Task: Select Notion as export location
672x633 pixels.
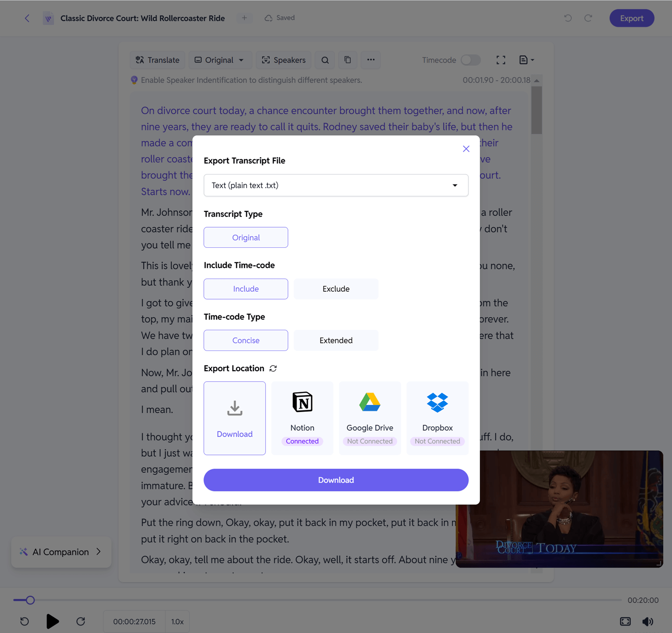Action: 302,418
